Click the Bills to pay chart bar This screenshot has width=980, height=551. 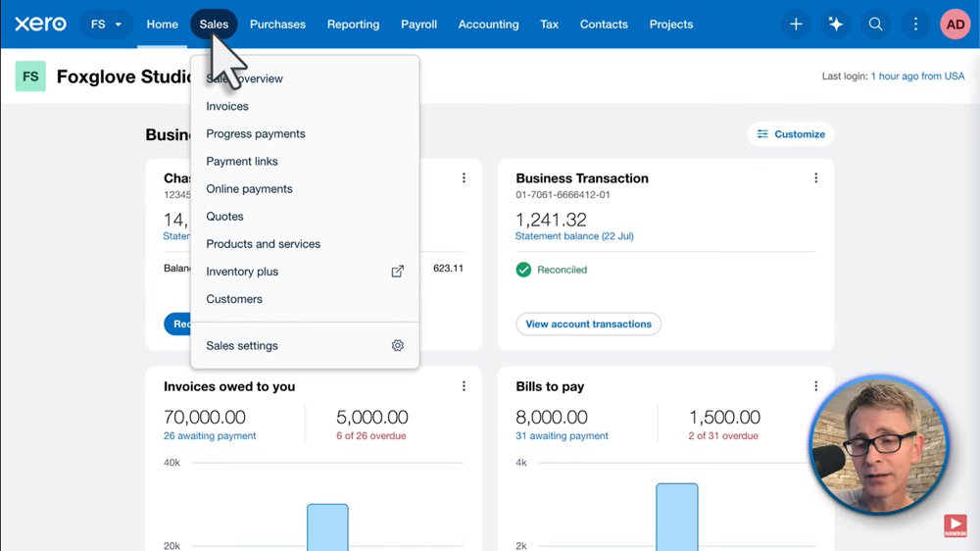676,517
